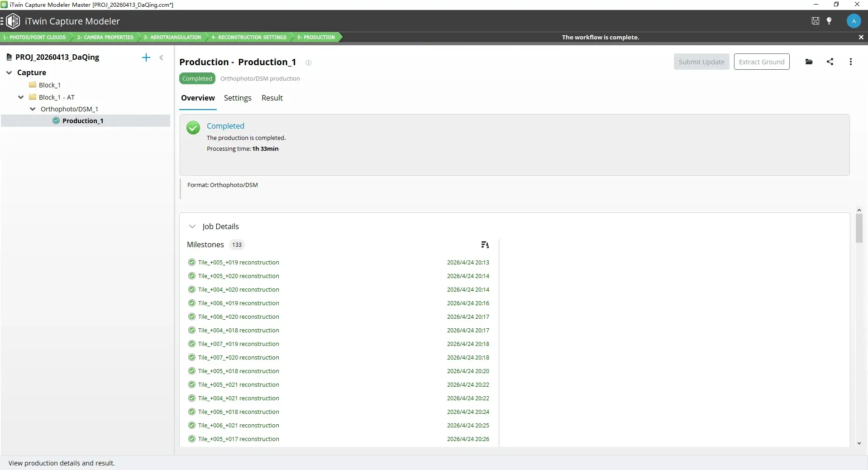This screenshot has width=868, height=470.
Task: Save the project with the floppy disk icon
Action: (815, 21)
